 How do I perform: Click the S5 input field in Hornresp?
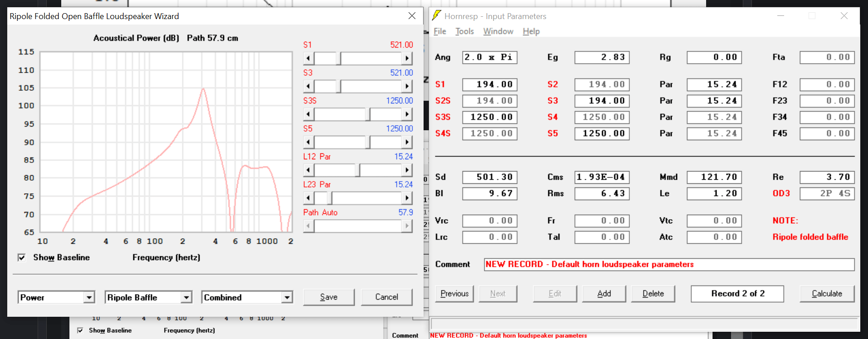coord(602,133)
